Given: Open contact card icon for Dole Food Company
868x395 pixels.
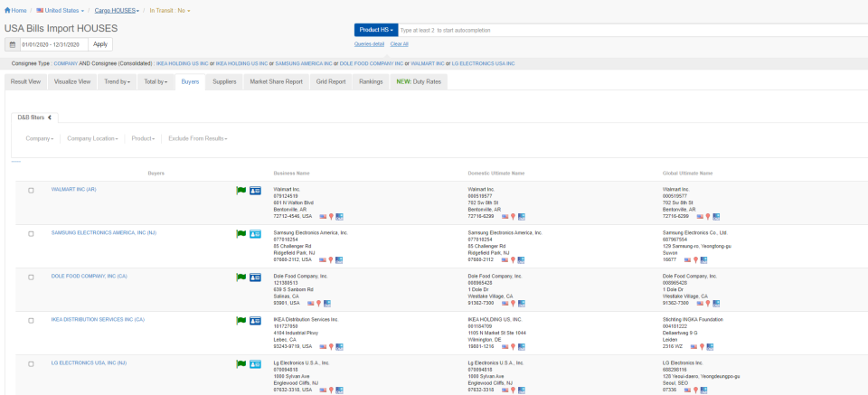Looking at the screenshot, I should coord(255,277).
